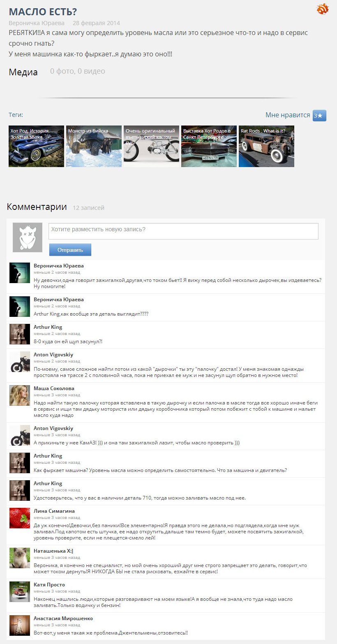The height and width of the screenshot is (644, 337).
Task: Open author Вероничка Юраева link under title
Action: pyautogui.click(x=37, y=23)
